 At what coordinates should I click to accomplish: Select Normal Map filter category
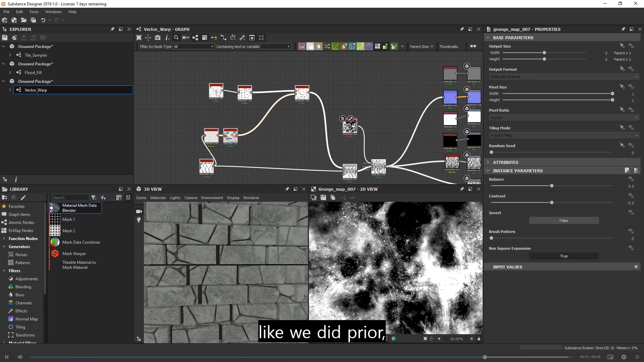26,319
